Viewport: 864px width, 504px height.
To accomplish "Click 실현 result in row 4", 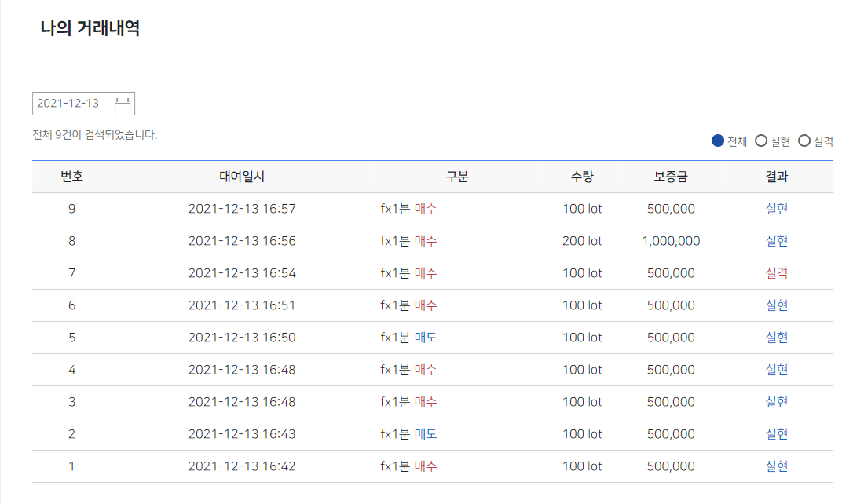I will pos(776,370).
